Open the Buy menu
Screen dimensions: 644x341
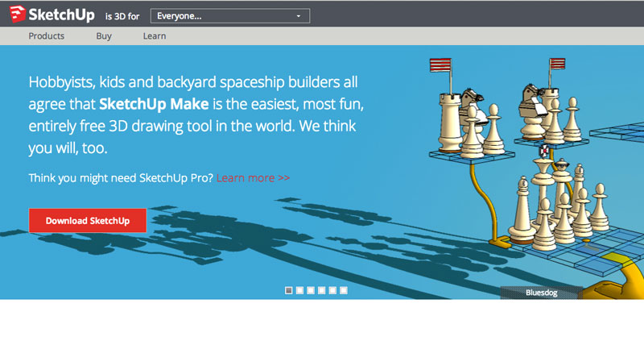pos(104,36)
